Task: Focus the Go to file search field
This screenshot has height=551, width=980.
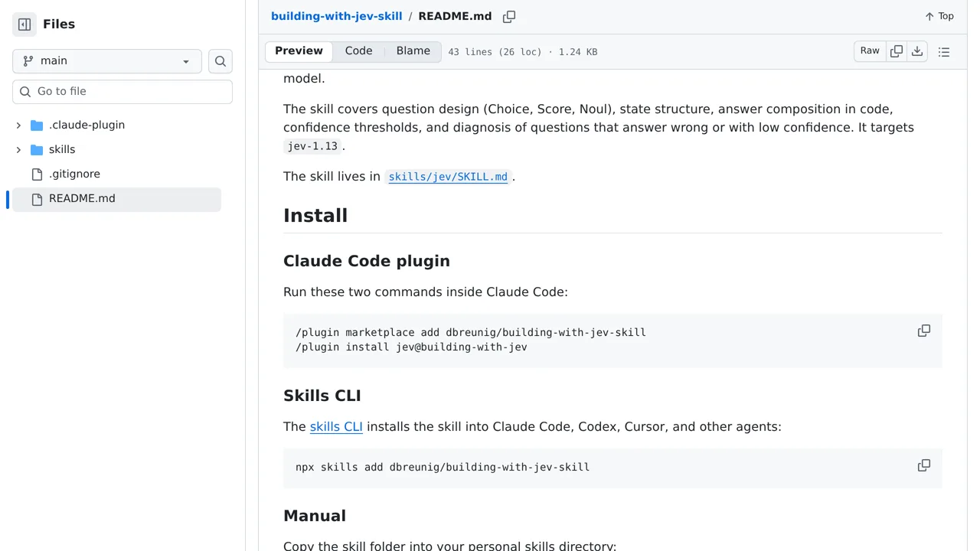Action: pos(122,92)
